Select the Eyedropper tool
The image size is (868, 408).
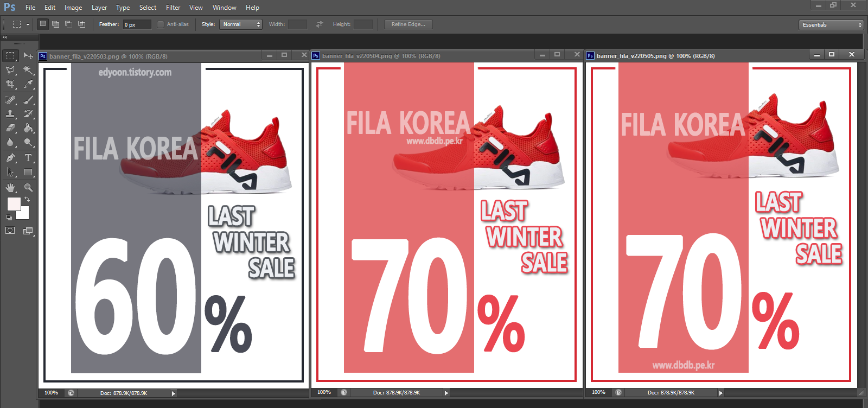[x=28, y=84]
